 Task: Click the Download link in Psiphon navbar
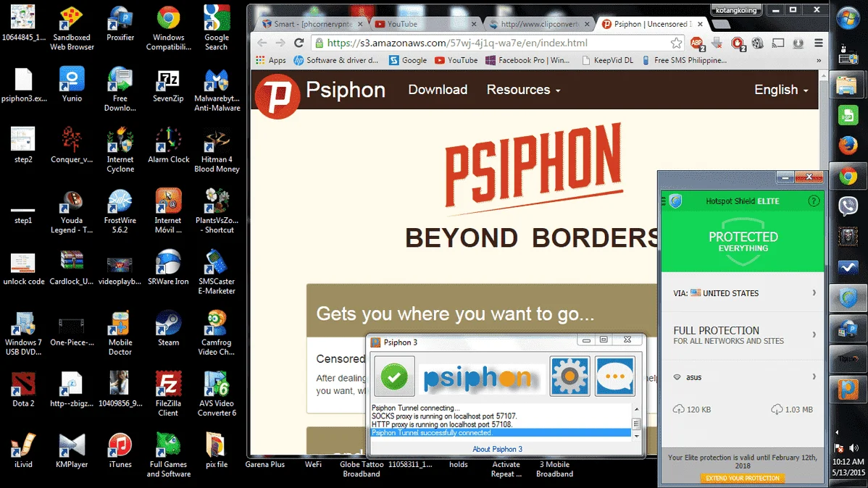[x=438, y=90]
